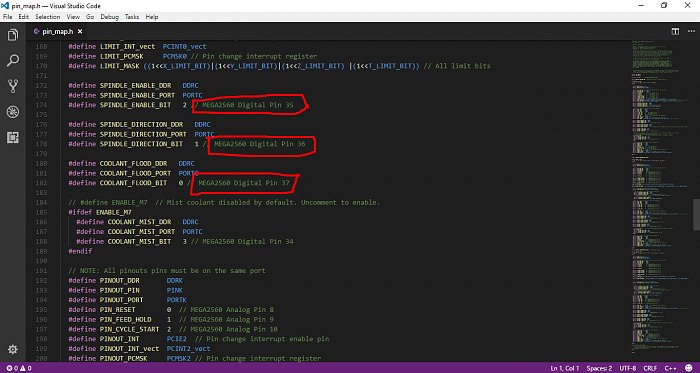Screen dimensions: 700x373
Task: Click on SPINDLE_DIRECTION_BIT identifier
Action: click(x=142, y=144)
